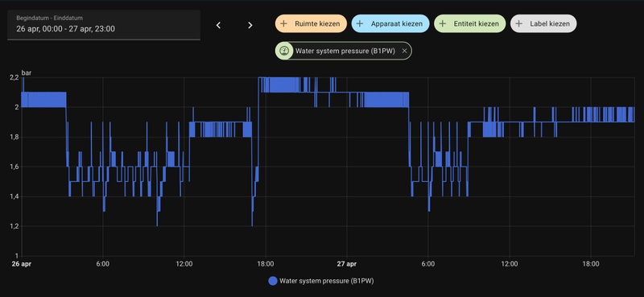Select the Water system pressure (B1PW) chip text

point(345,51)
